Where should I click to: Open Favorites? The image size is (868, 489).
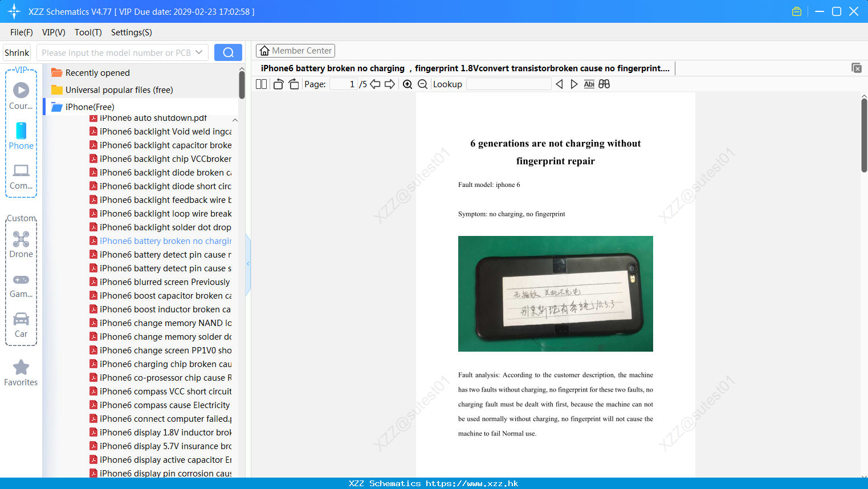click(x=21, y=373)
